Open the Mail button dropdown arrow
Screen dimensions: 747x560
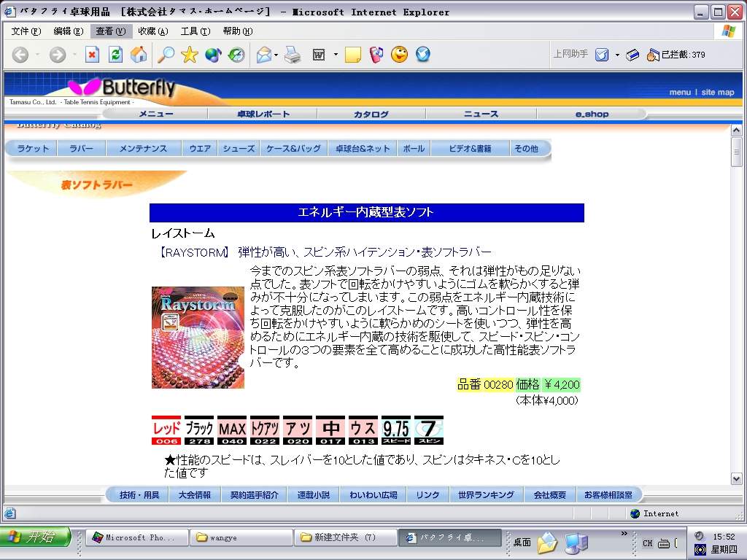point(276,55)
